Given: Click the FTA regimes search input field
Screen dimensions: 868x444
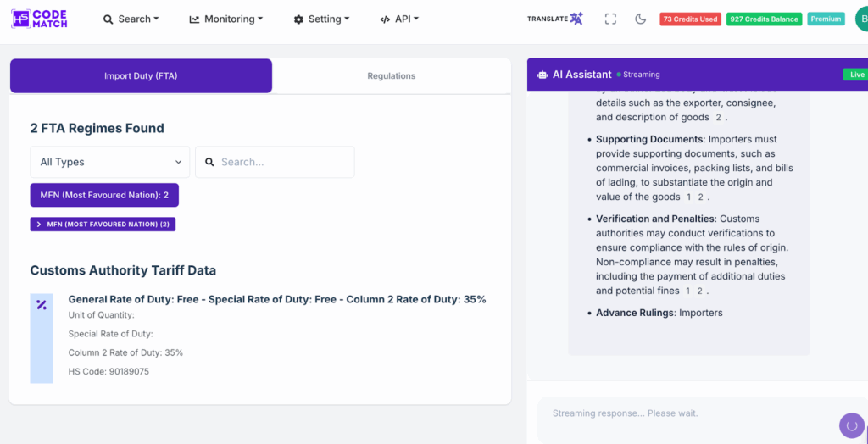Looking at the screenshot, I should [283, 162].
